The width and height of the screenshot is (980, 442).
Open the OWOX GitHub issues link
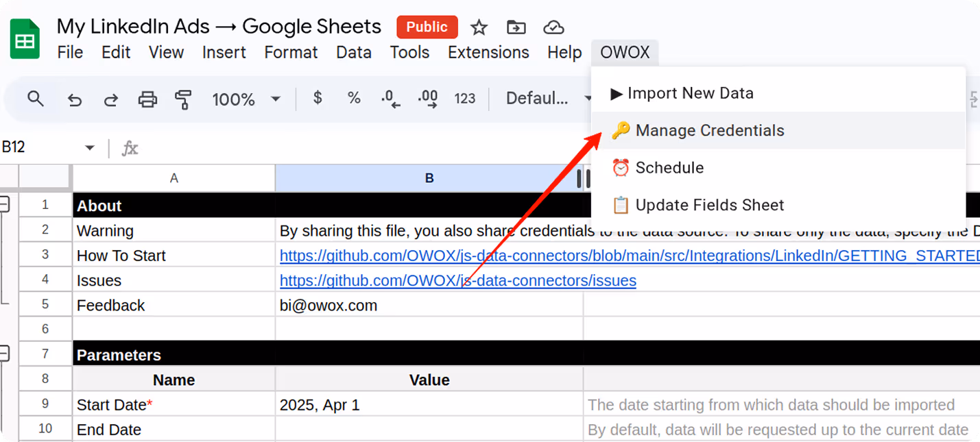(457, 280)
